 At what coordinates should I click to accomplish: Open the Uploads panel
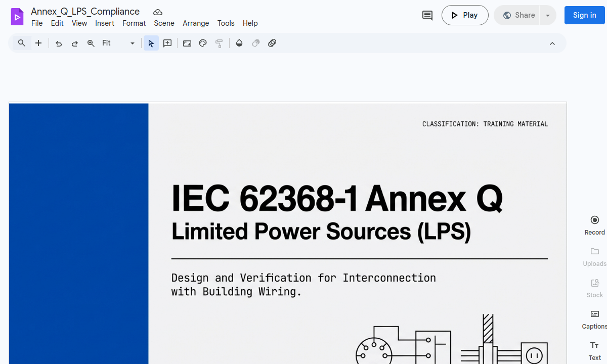594,257
